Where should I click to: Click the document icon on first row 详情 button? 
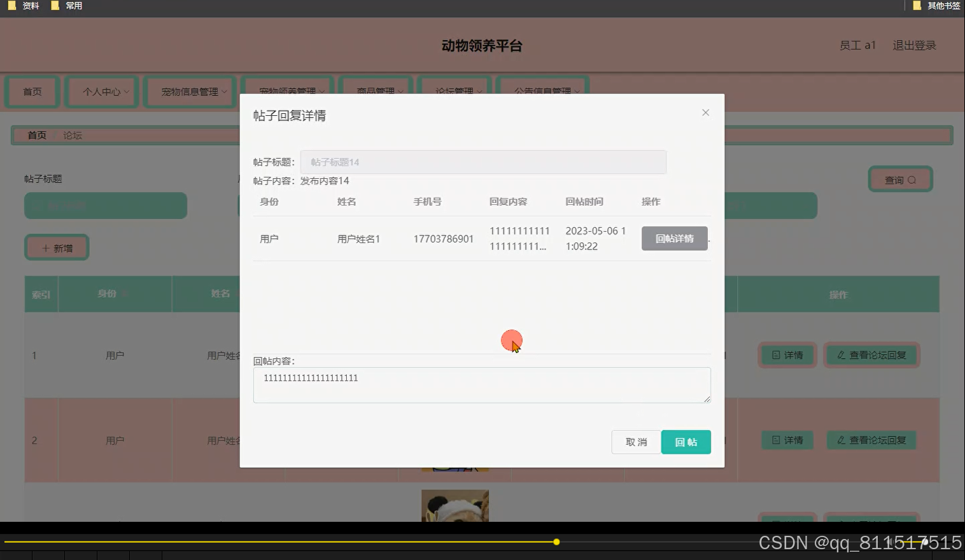775,355
